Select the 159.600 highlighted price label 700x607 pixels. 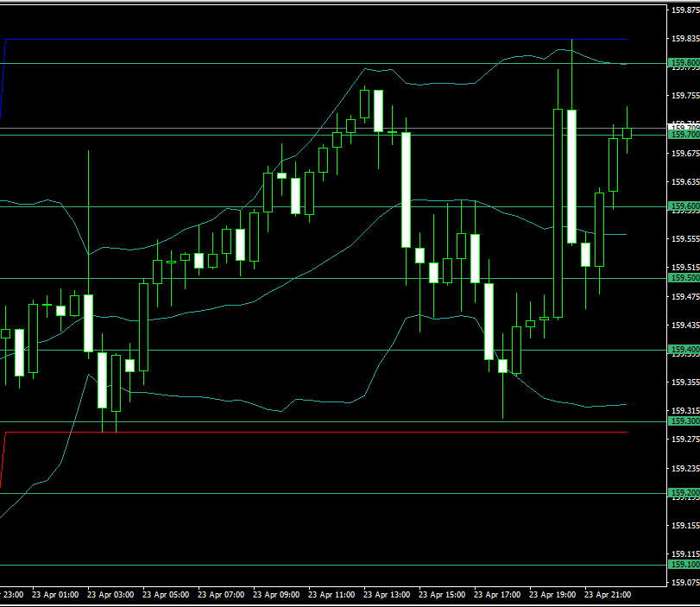pyautogui.click(x=684, y=206)
